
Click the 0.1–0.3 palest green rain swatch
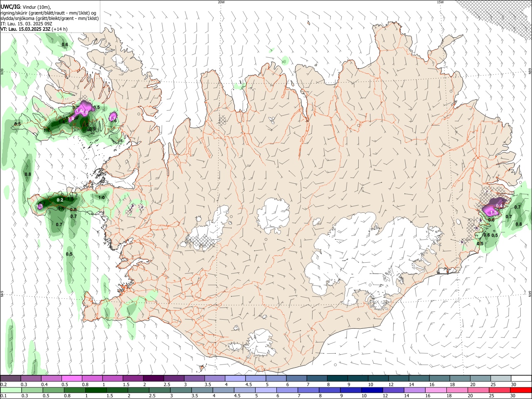(x=11, y=390)
